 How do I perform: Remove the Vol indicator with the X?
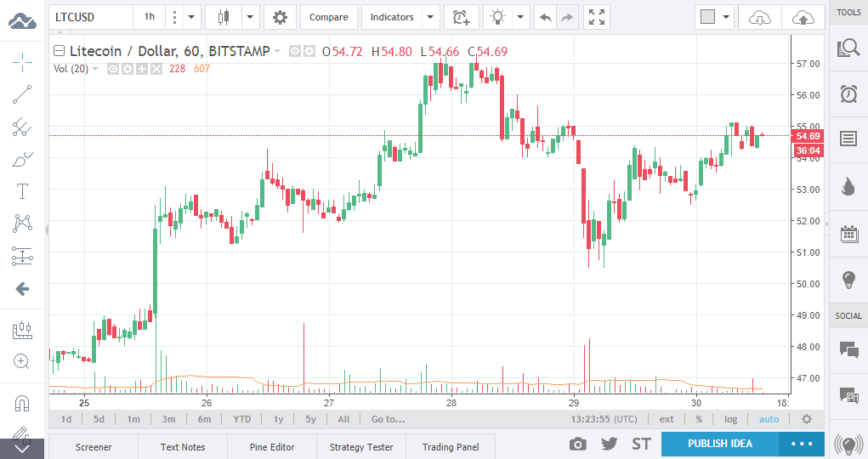tap(156, 69)
